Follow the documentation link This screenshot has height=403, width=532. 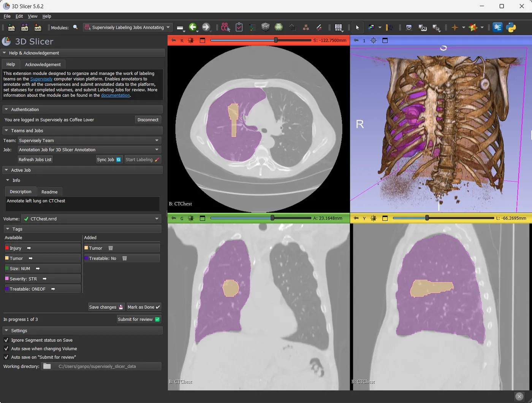tap(116, 95)
